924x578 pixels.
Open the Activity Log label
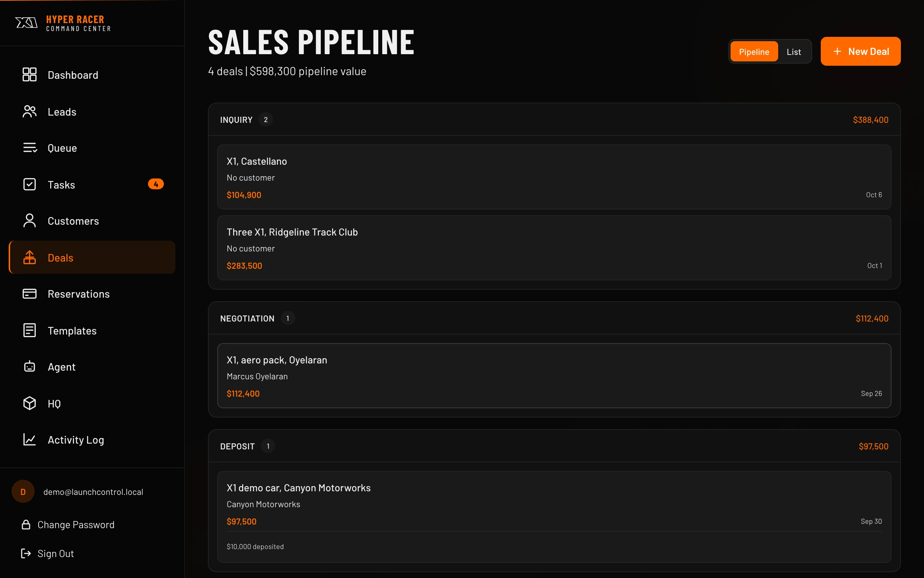(x=76, y=440)
